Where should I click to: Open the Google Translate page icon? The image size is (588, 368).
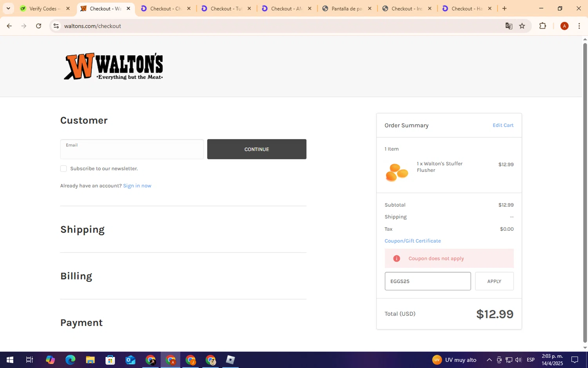pos(509,26)
